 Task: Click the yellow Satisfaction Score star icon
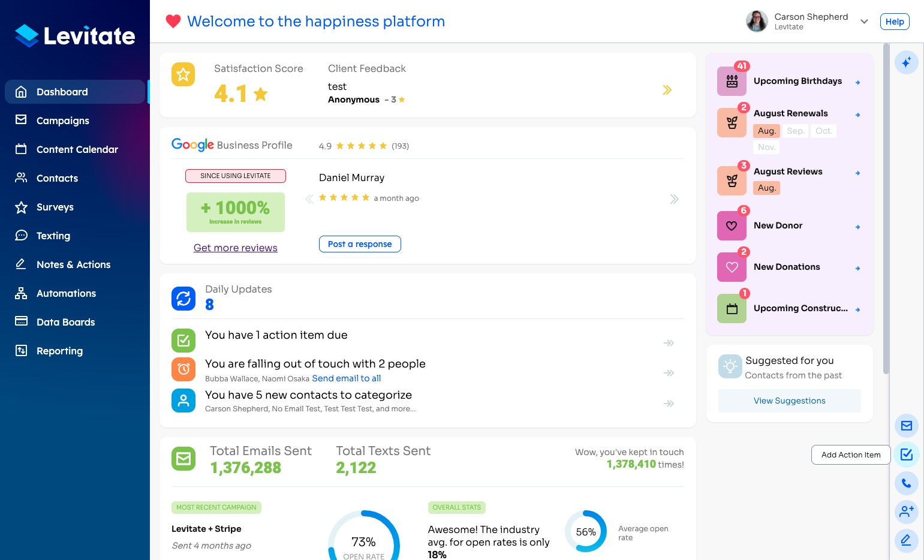183,74
